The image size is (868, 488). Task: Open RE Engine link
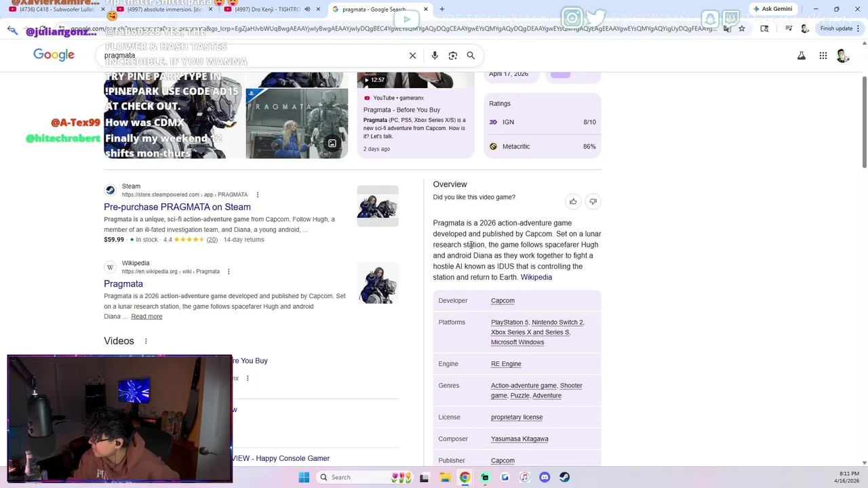click(506, 364)
